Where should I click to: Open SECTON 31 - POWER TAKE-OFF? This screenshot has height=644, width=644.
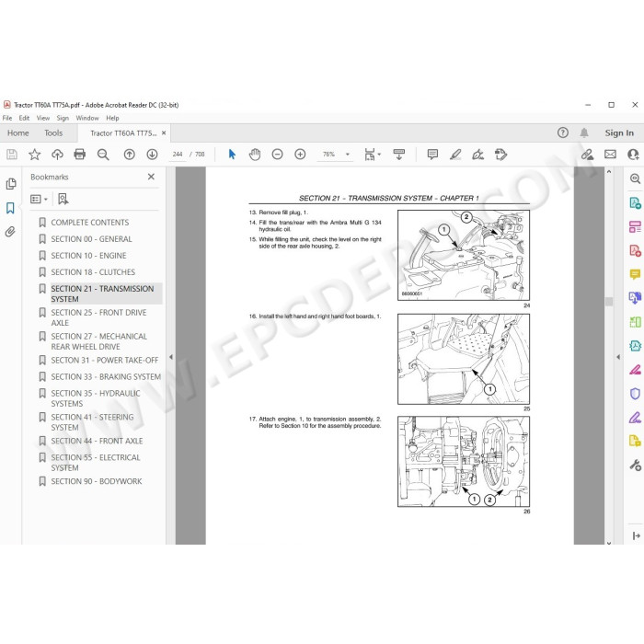click(105, 361)
